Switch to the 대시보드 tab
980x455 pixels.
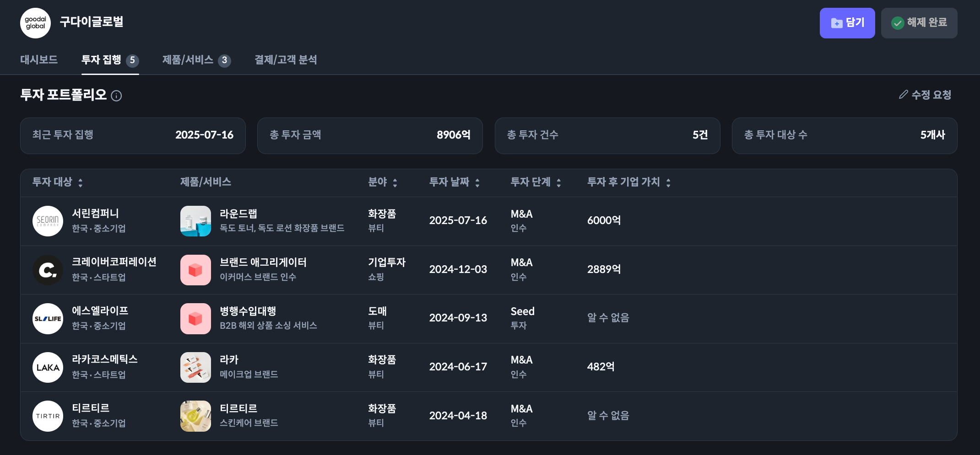39,60
